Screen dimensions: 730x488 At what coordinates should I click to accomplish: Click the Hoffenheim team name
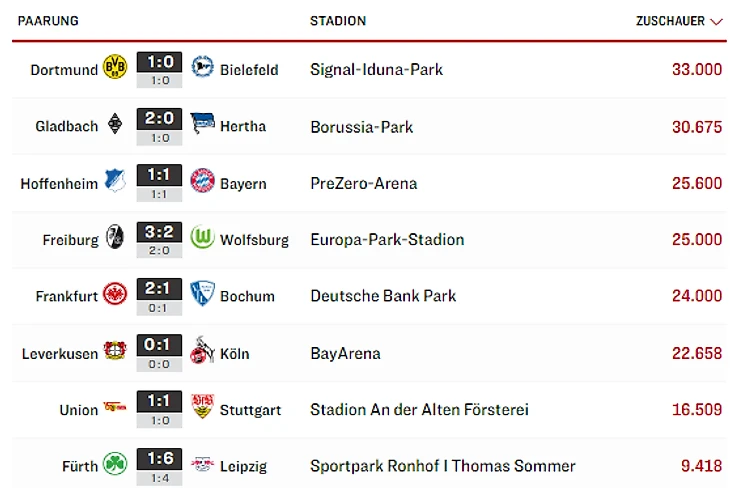58,183
